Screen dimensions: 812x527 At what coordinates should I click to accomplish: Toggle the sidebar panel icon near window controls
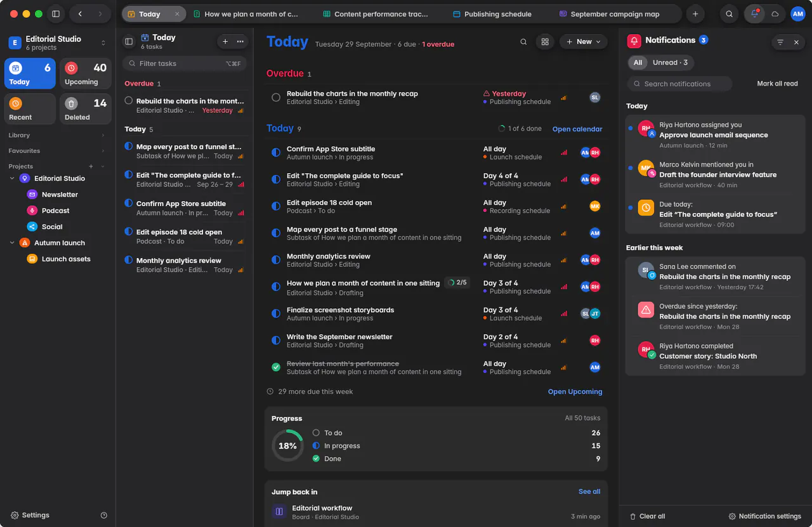coord(56,14)
